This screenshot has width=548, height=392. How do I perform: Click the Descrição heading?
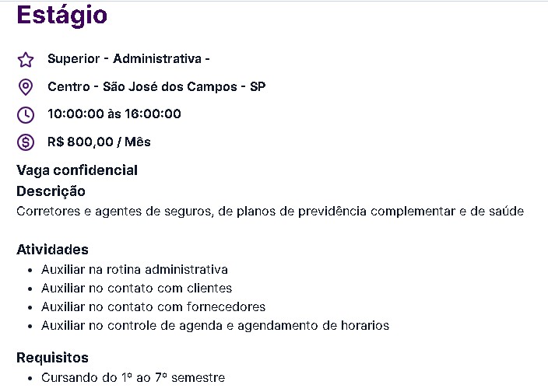click(51, 191)
